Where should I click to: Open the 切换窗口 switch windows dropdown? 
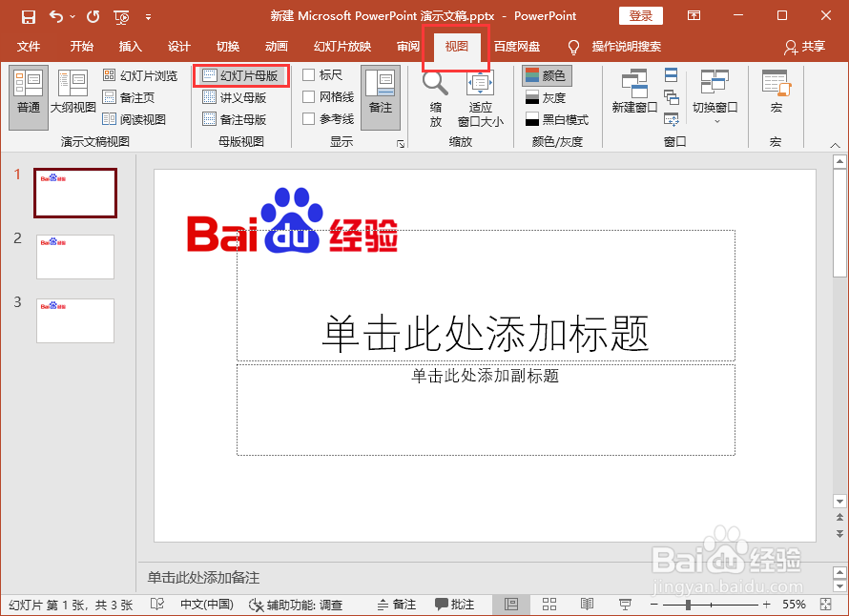(715, 96)
